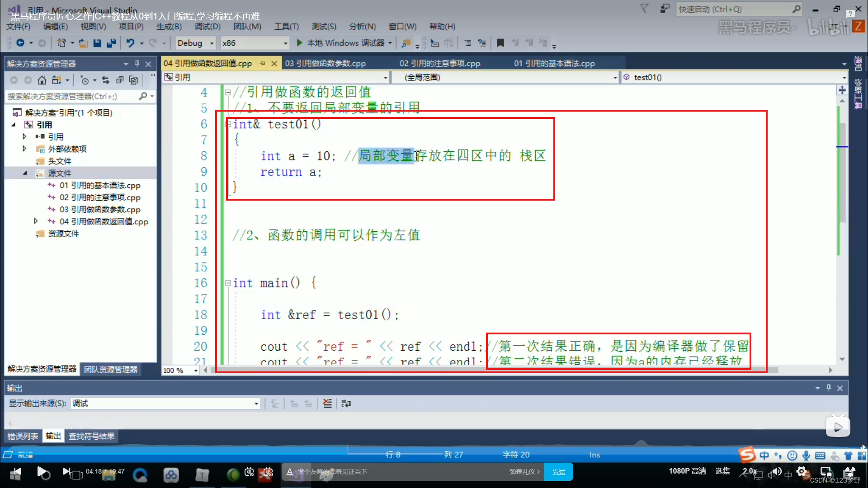Image resolution: width=868 pixels, height=488 pixels.
Task: Click the home icon in solution explorer
Action: (42, 80)
